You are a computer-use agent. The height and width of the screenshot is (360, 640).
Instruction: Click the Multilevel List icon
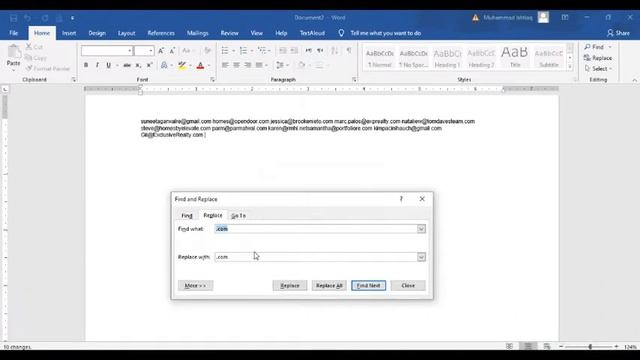262,51
